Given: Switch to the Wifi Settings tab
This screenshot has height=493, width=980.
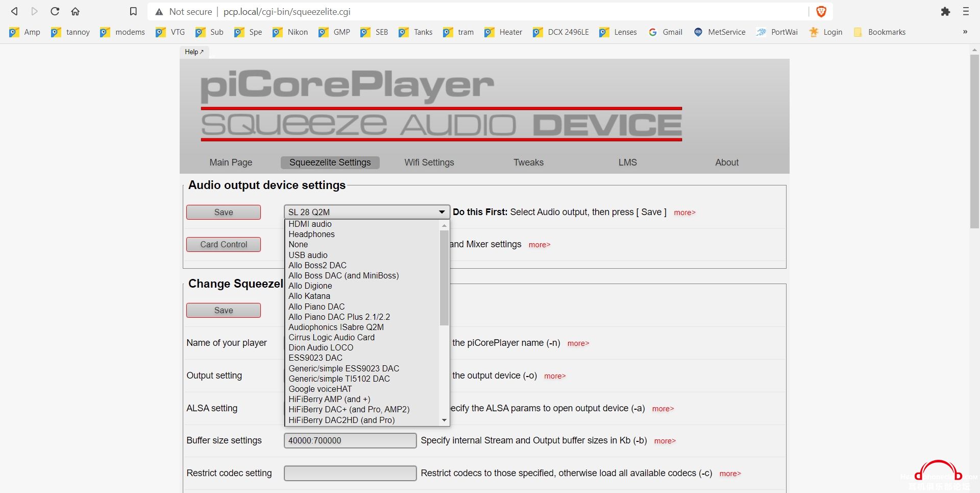Looking at the screenshot, I should 429,162.
